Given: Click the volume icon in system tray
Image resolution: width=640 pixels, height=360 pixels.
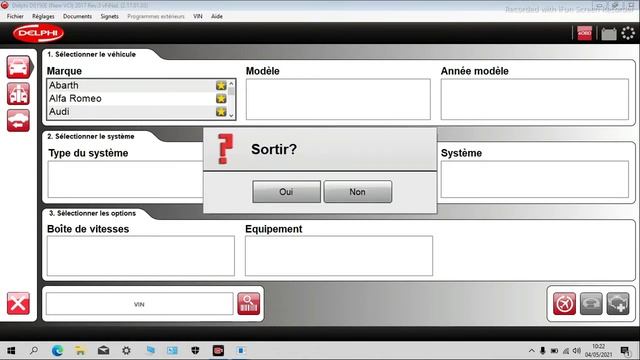Looking at the screenshot, I should pos(577,351).
